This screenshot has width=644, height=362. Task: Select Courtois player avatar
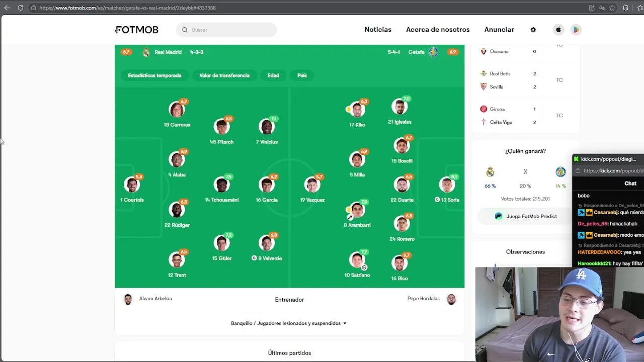[x=132, y=185]
